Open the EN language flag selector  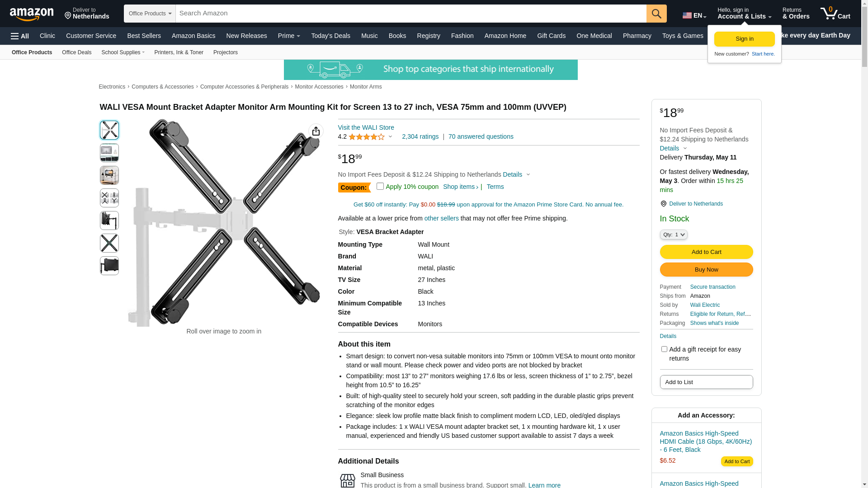(694, 15)
